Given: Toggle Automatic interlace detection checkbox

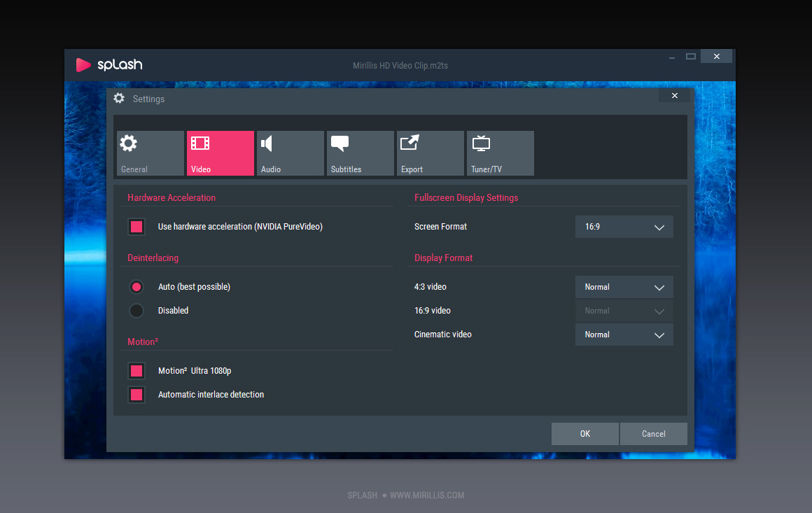Looking at the screenshot, I should (136, 395).
